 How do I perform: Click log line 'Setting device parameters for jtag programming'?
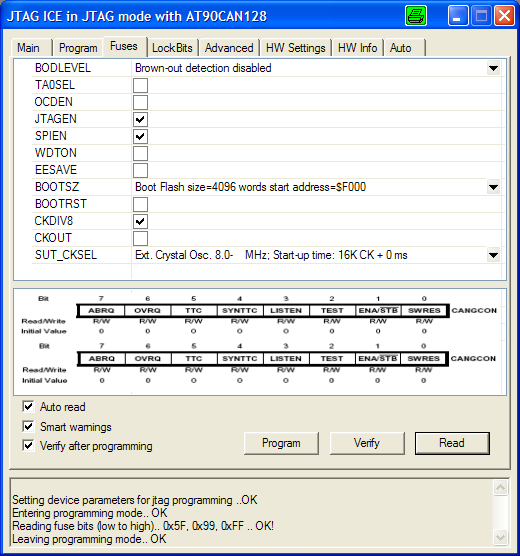[135, 500]
